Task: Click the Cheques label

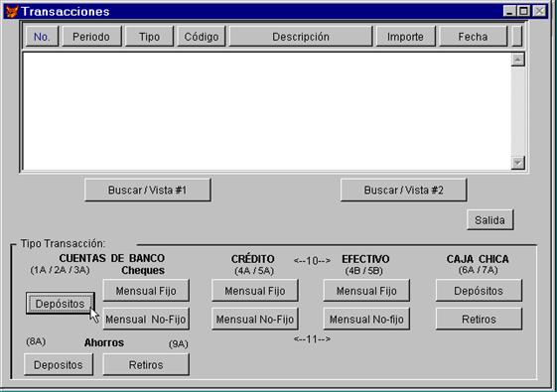Action: pyautogui.click(x=143, y=270)
